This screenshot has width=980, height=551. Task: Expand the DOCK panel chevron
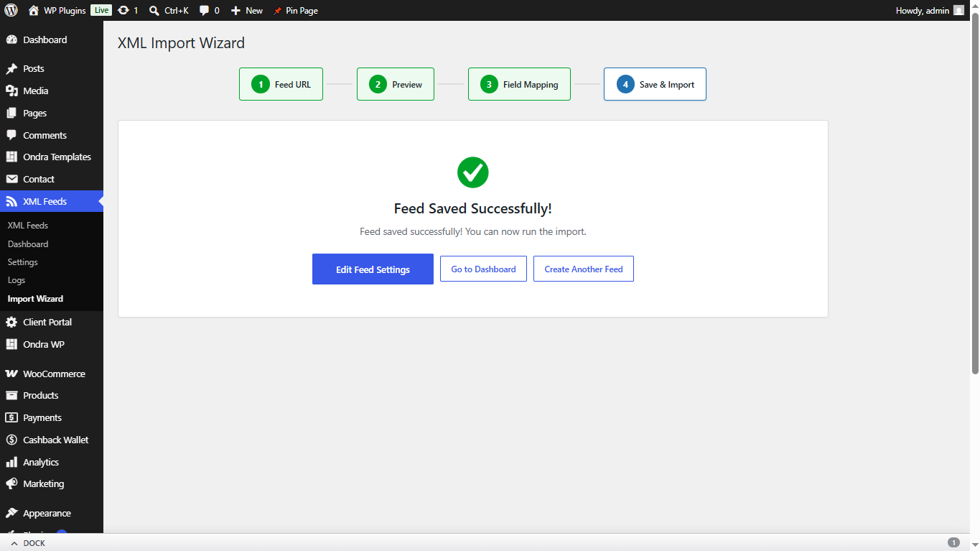click(14, 543)
